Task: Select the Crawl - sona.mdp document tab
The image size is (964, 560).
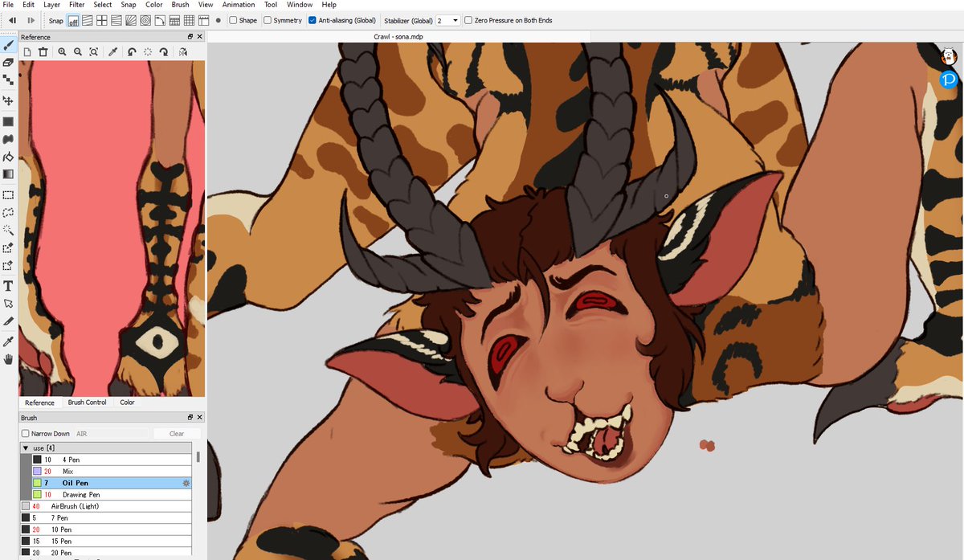Action: [x=398, y=37]
